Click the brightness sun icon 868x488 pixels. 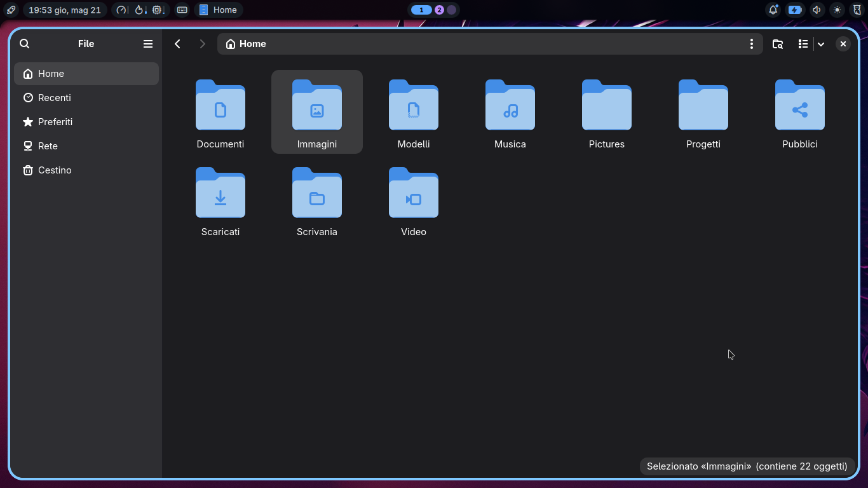click(x=837, y=10)
